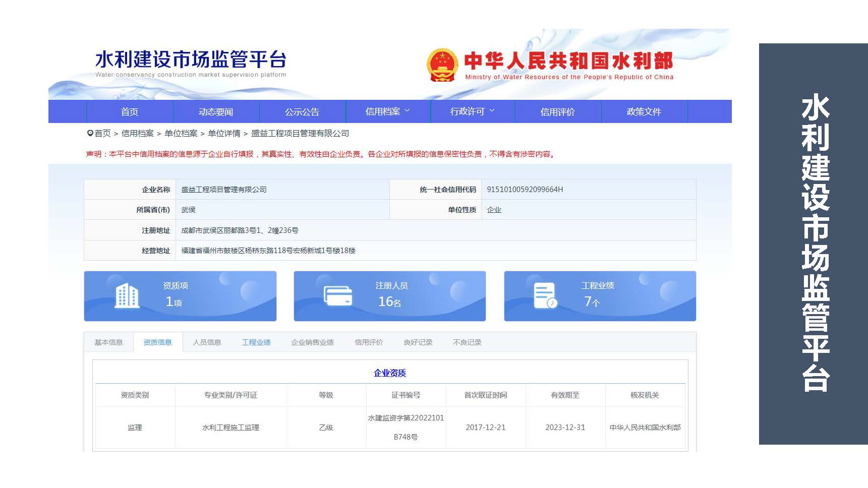Screen dimensions: 868x488
Task: Click certificate number 水建监资字第22022101B748号
Action: [406, 428]
